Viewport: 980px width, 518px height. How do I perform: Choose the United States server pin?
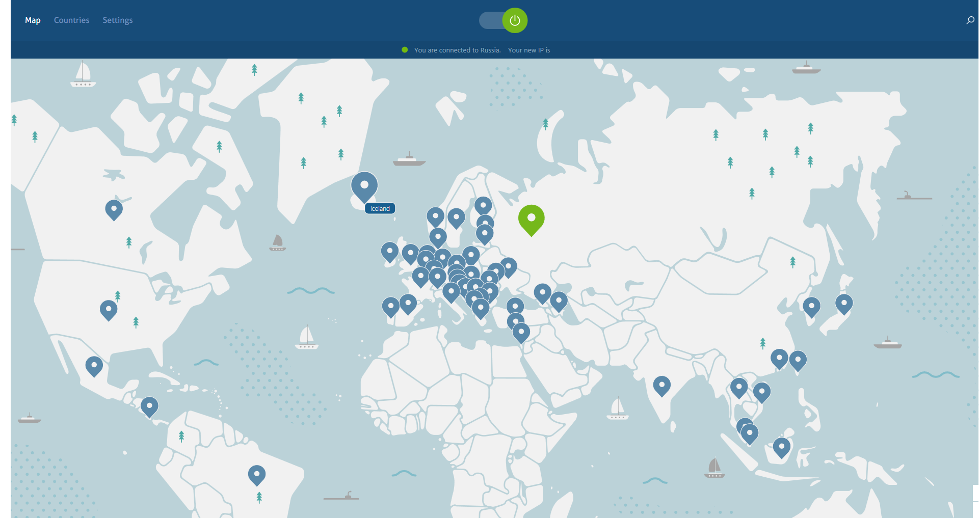(x=109, y=309)
